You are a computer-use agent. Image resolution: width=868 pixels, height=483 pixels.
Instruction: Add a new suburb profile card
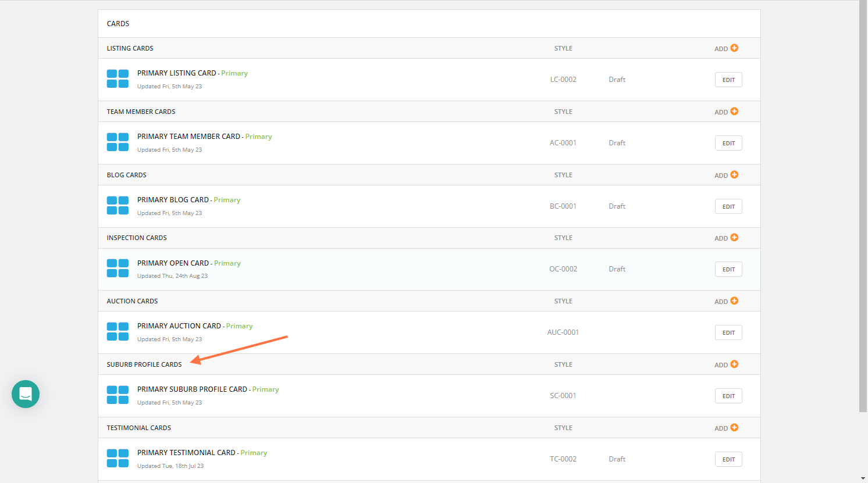coord(726,364)
